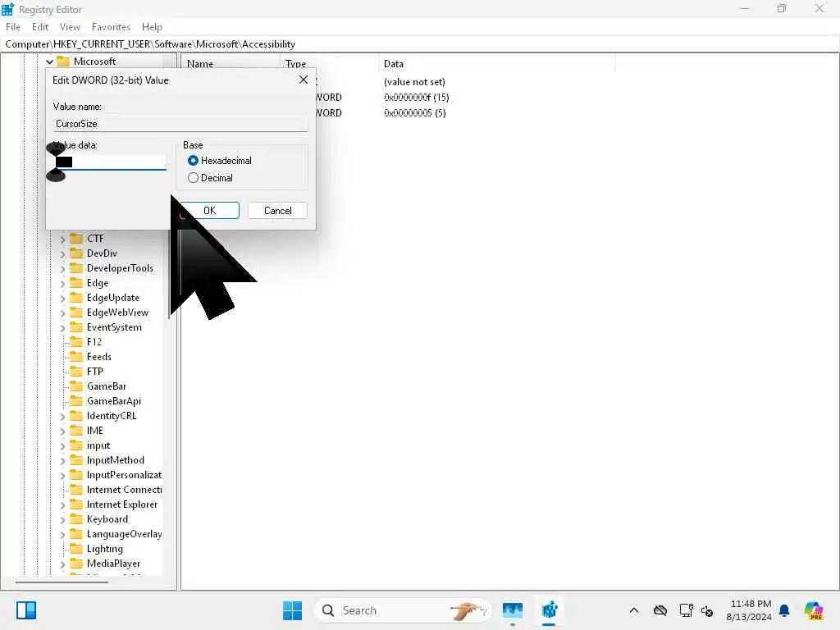Select the Decimal base radio button

click(x=193, y=178)
